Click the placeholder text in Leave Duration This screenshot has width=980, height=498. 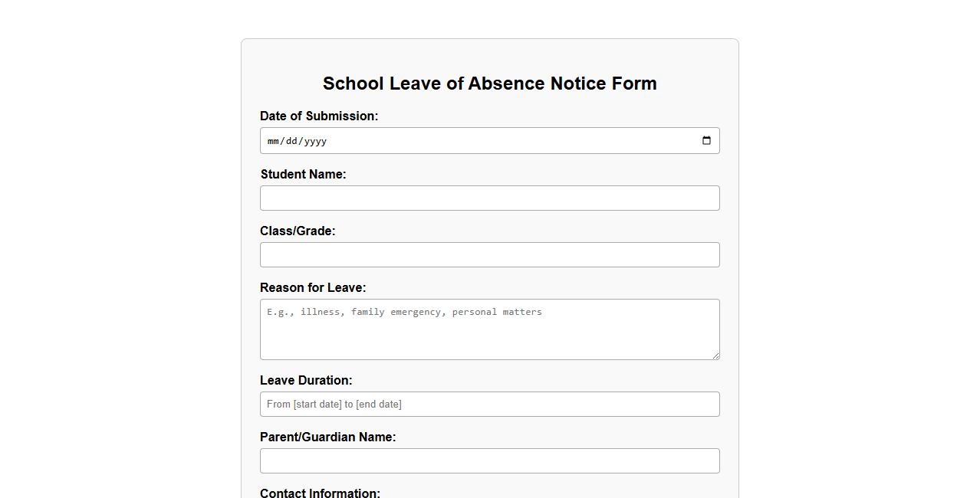(x=334, y=404)
